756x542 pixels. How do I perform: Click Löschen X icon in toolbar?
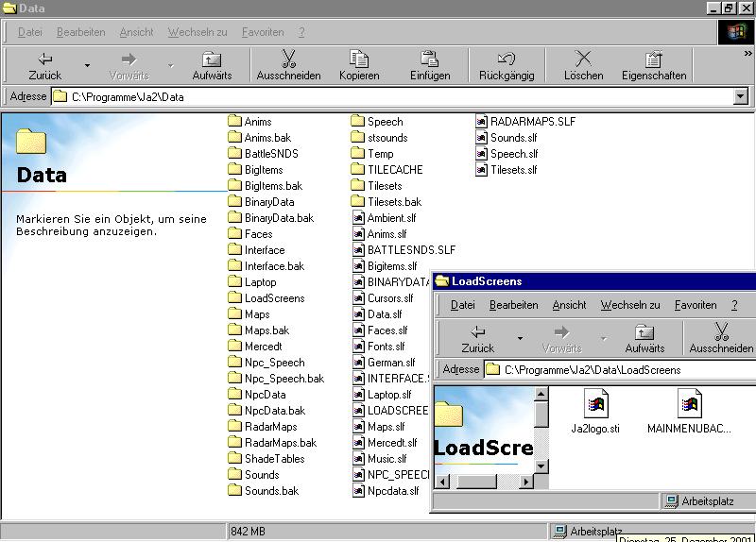583,59
